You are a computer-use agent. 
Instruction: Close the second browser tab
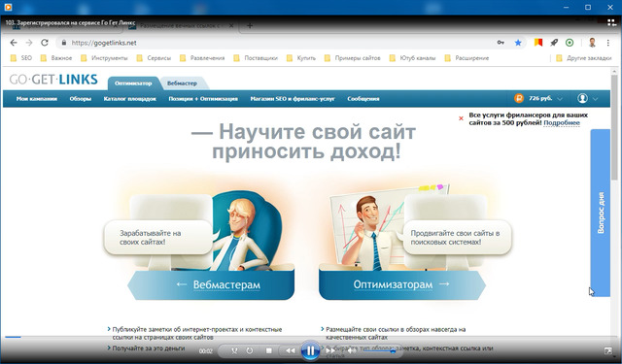[231, 26]
